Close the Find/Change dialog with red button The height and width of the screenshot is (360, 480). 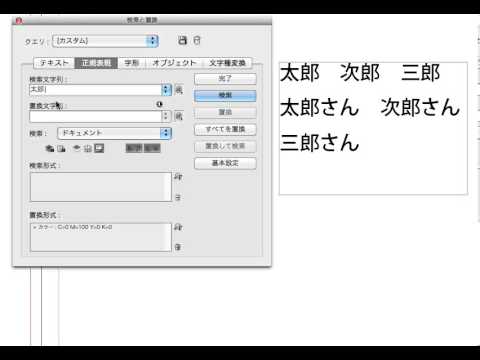pos(19,21)
